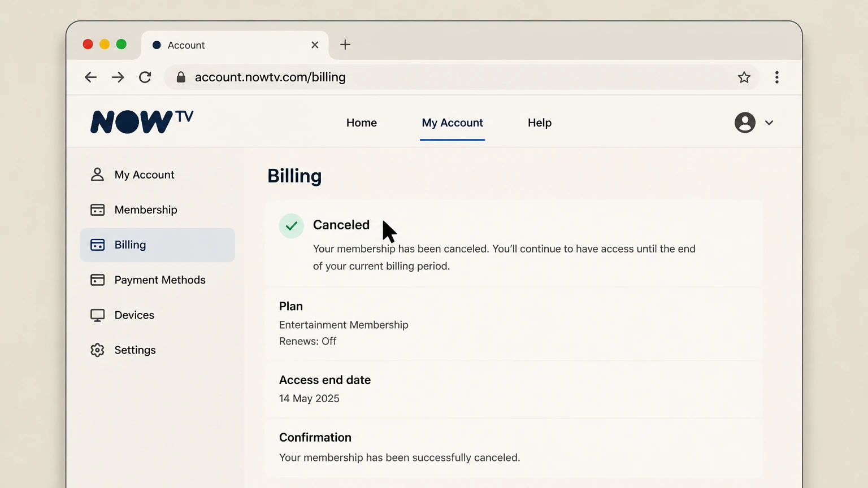Open Payment Methods in the sidebar
868x488 pixels.
(157, 280)
